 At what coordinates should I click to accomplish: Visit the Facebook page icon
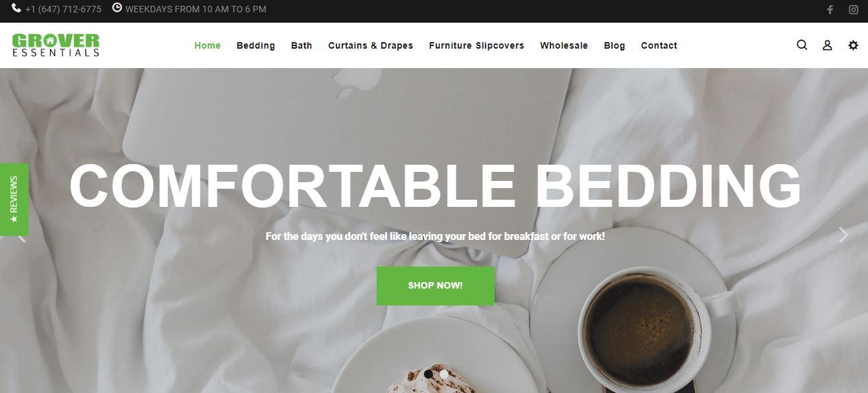pyautogui.click(x=830, y=10)
